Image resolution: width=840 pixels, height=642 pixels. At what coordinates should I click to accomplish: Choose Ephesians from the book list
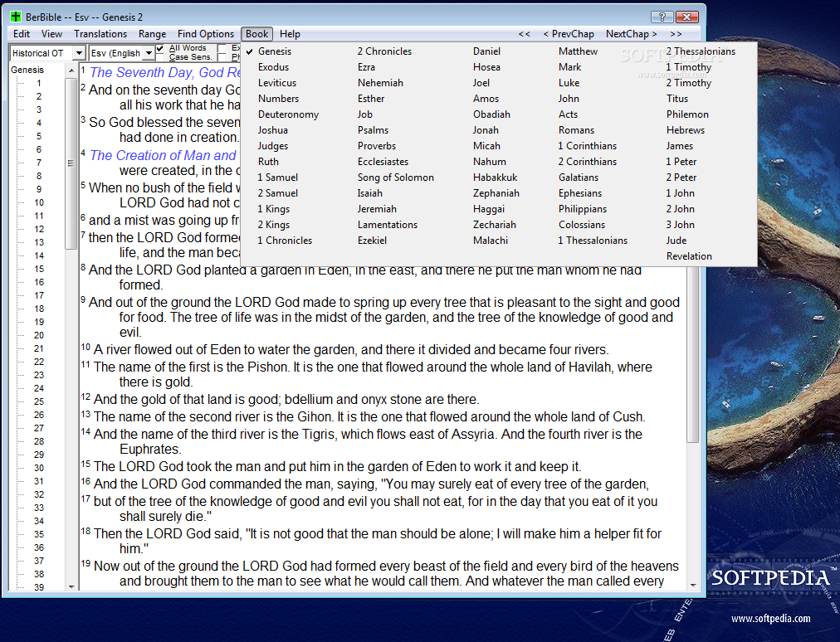(x=579, y=193)
